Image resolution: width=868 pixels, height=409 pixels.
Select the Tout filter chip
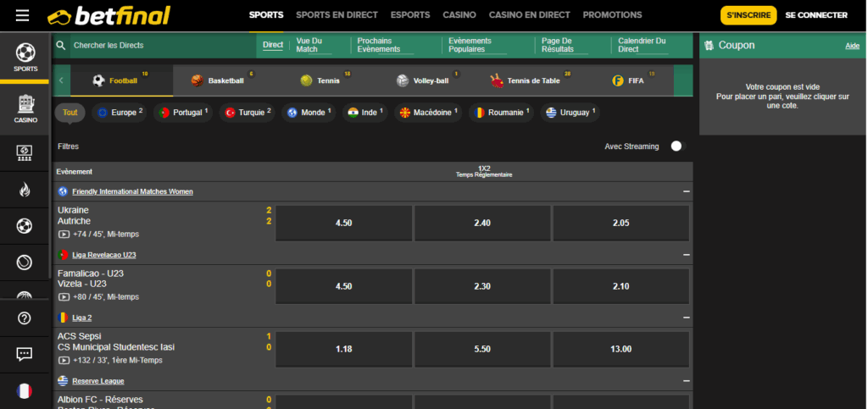click(x=70, y=113)
